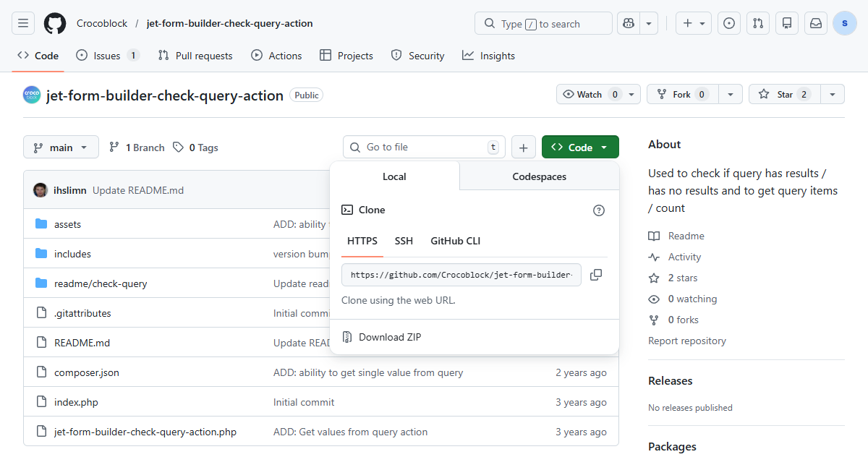Open the readme/check-query folder

101,283
